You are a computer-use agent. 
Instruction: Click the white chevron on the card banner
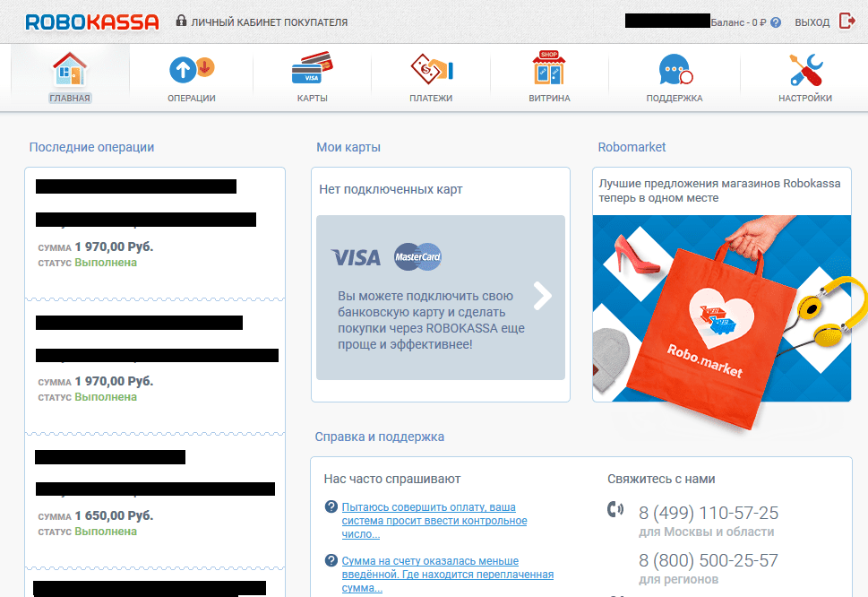543,296
